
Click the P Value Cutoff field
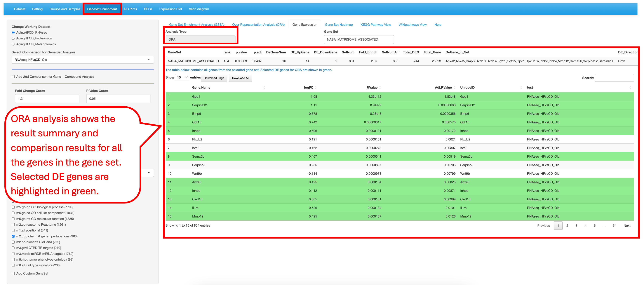coord(118,98)
